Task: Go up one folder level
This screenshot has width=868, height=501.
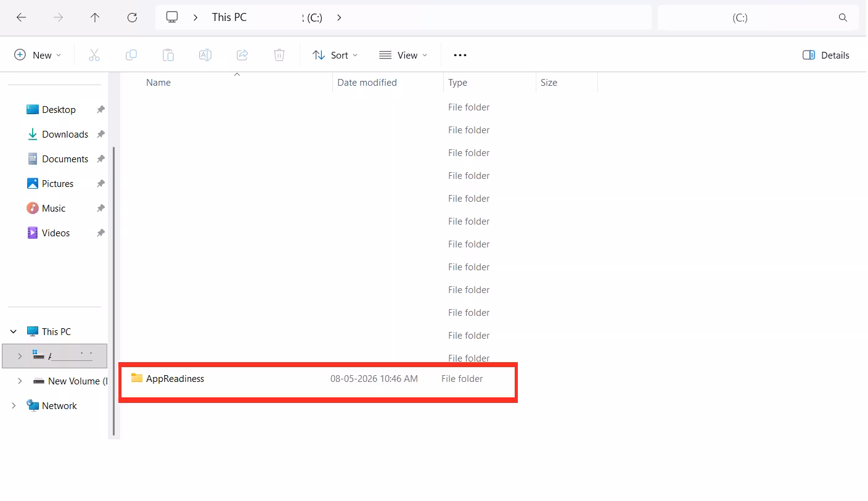Action: coord(95,17)
